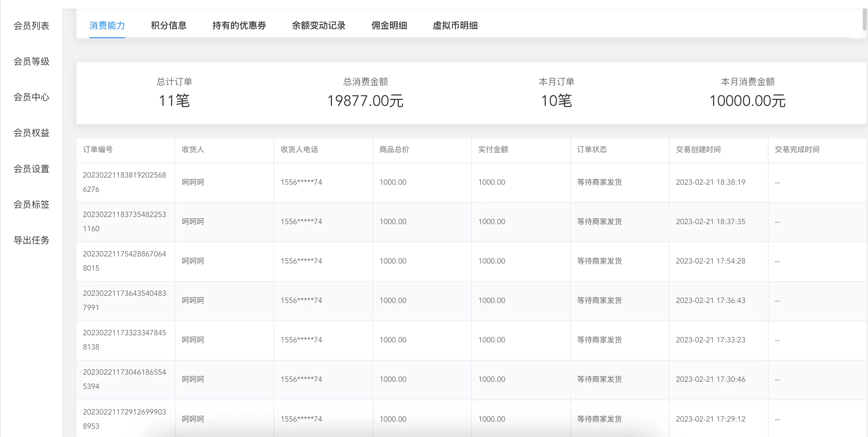Switch to the 虚拟币明细 tab
Image resolution: width=868 pixels, height=437 pixels.
point(455,25)
